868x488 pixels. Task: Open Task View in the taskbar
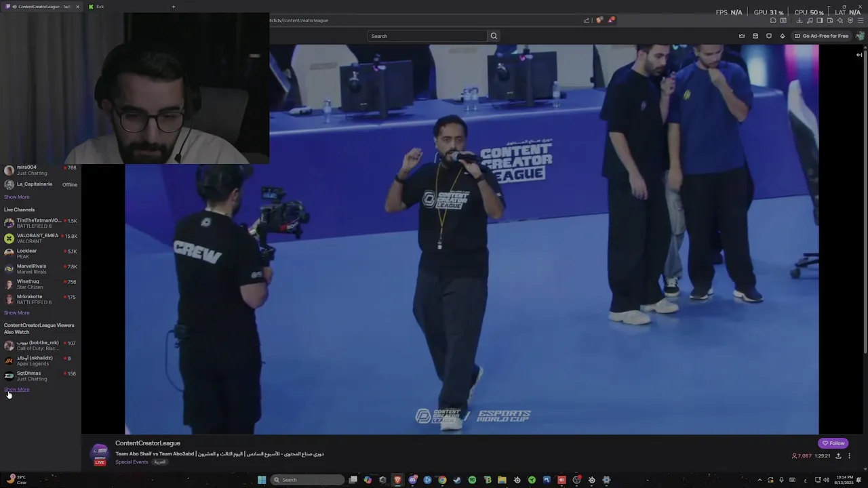(353, 480)
